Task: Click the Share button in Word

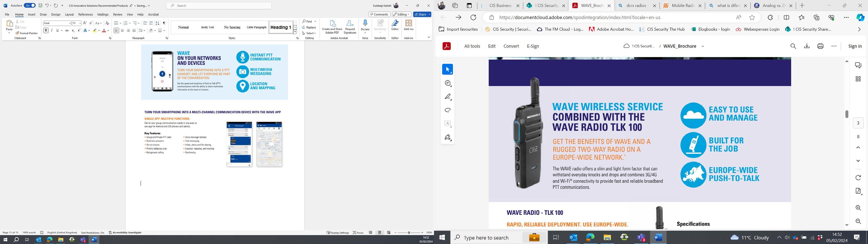Action: tap(422, 15)
